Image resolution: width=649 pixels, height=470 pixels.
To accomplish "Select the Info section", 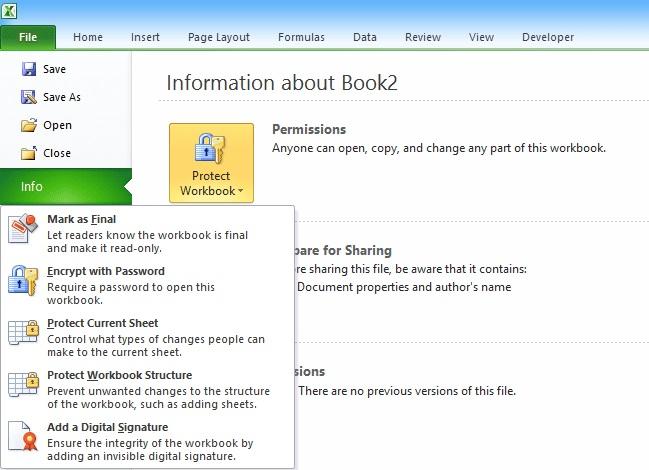I will tap(66, 187).
